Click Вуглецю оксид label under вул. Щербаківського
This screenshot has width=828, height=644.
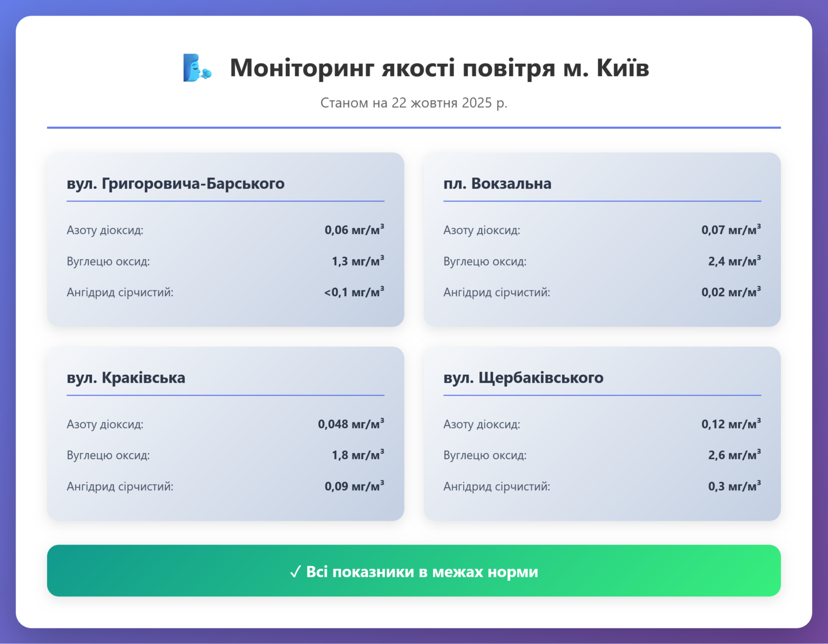click(484, 456)
